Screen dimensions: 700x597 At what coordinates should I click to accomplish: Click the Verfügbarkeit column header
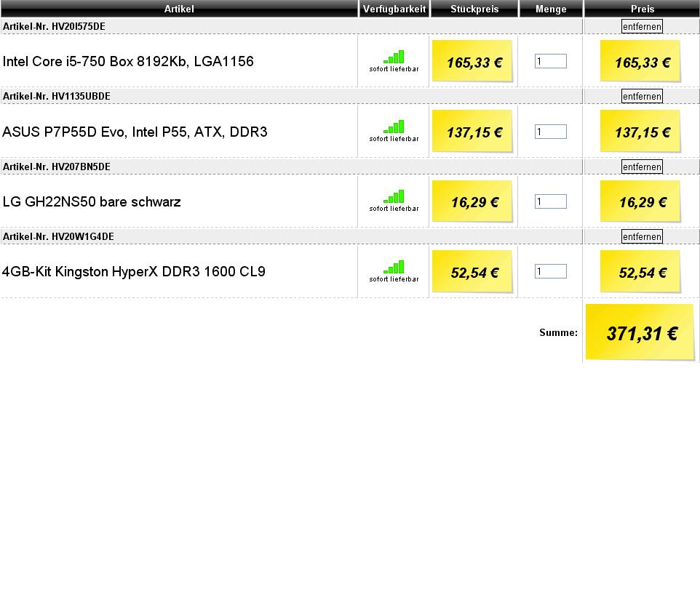pos(394,9)
